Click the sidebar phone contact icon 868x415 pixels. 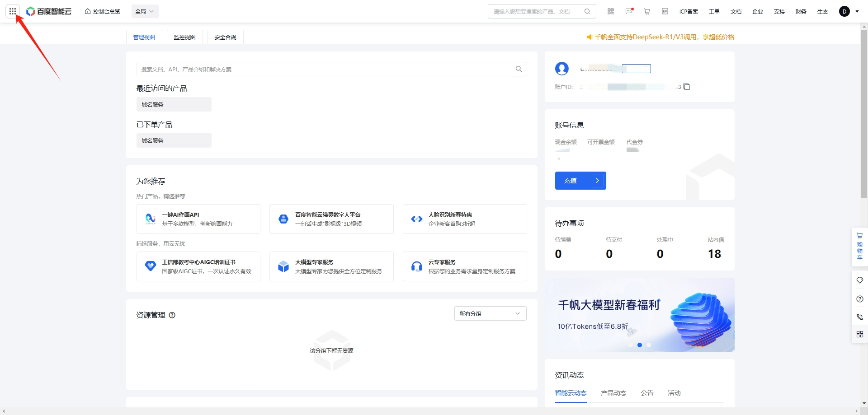[860, 317]
